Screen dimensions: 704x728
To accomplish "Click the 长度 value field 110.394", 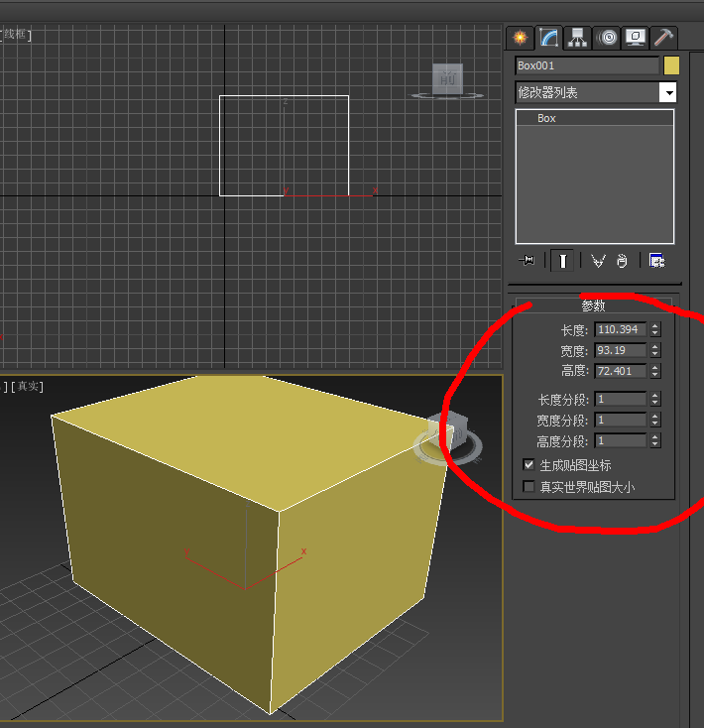I will [x=620, y=329].
